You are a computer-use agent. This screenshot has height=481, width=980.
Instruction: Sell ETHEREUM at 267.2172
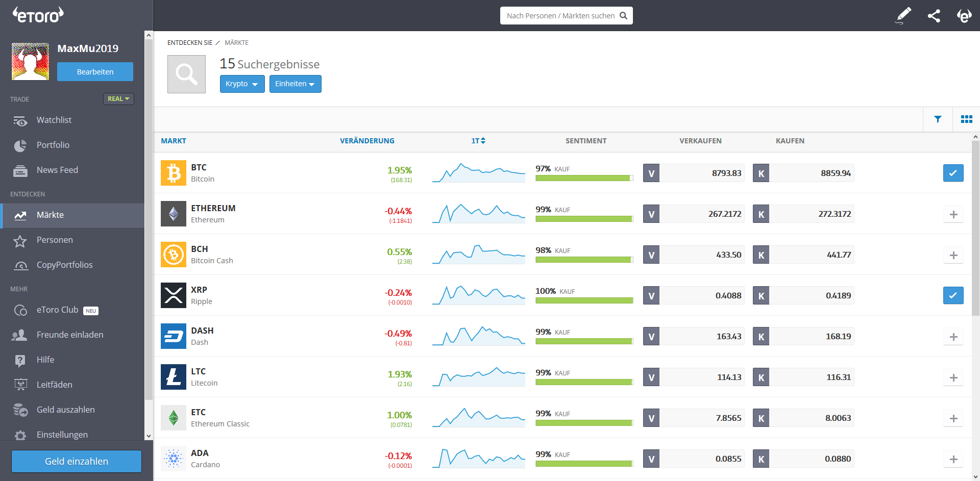tap(694, 214)
